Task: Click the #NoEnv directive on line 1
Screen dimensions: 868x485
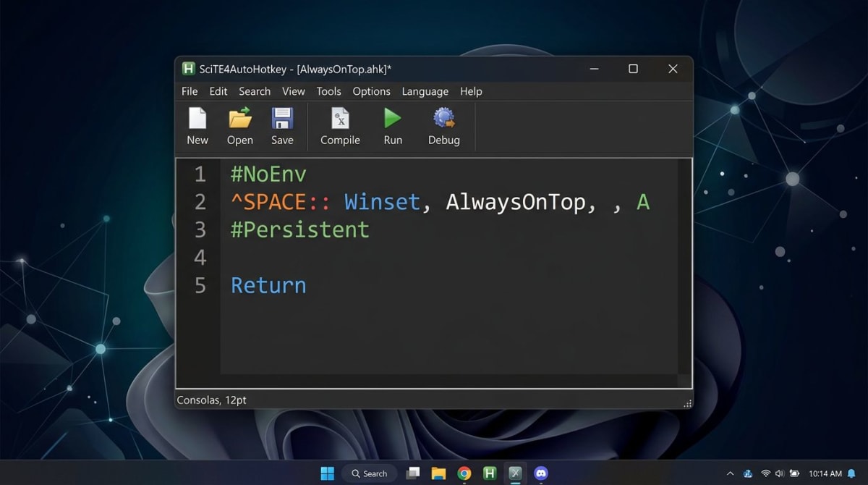Action: tap(268, 174)
